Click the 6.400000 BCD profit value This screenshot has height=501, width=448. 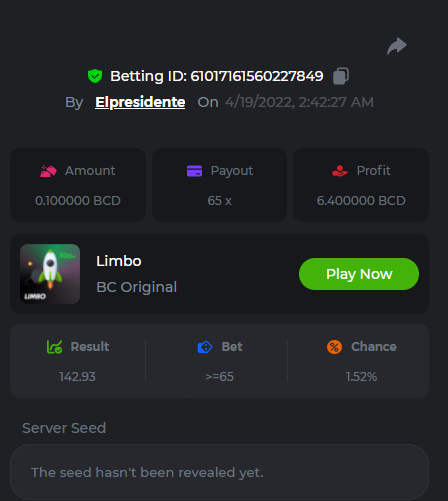tap(361, 201)
